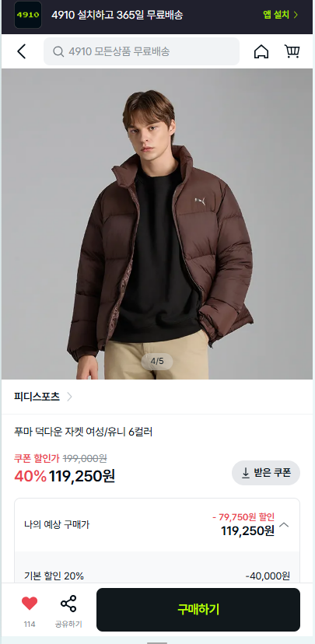Click the 4910 app logo in banner
Image resolution: width=315 pixels, height=644 pixels.
coord(28,15)
